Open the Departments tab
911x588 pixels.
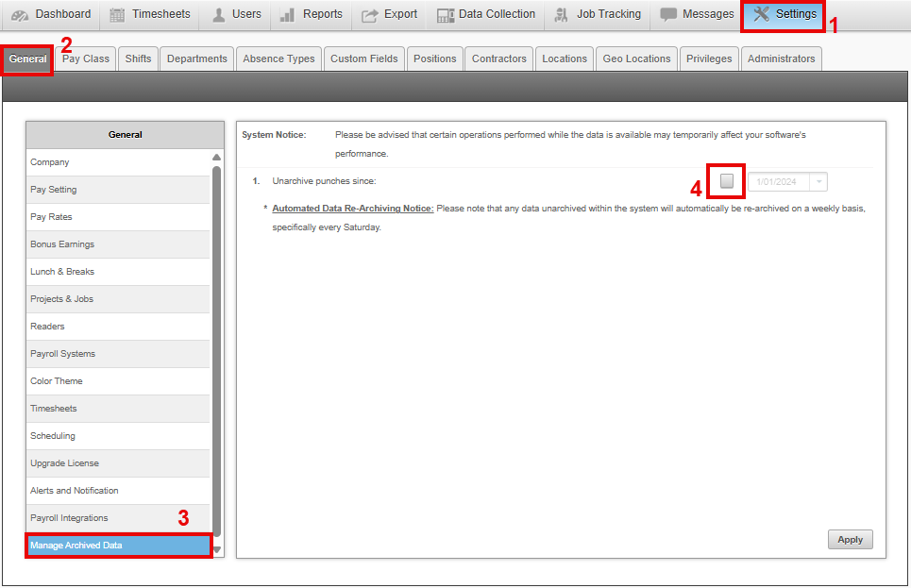197,59
